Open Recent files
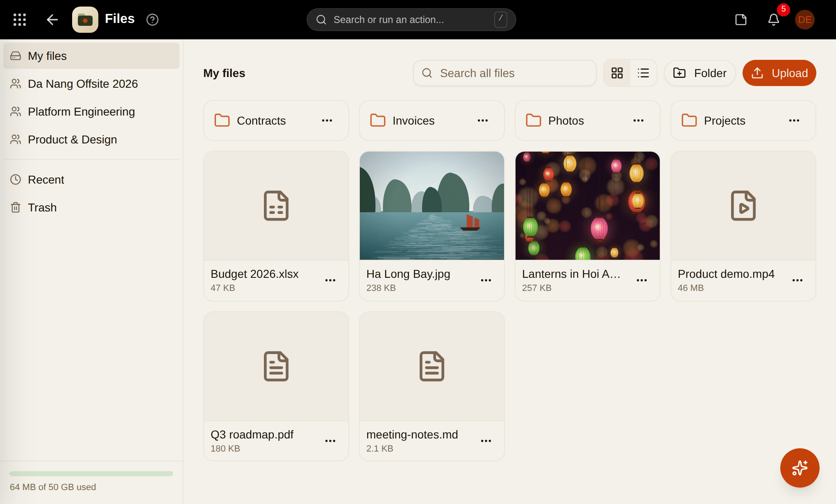This screenshot has height=504, width=836. (91, 179)
